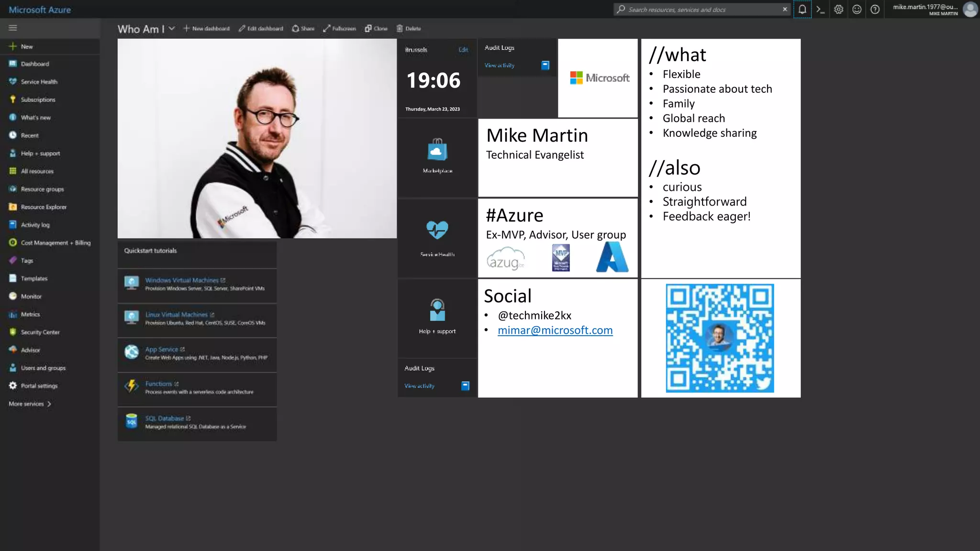Click View activity in top Audit Logs tile
The height and width of the screenshot is (551, 980).
499,66
